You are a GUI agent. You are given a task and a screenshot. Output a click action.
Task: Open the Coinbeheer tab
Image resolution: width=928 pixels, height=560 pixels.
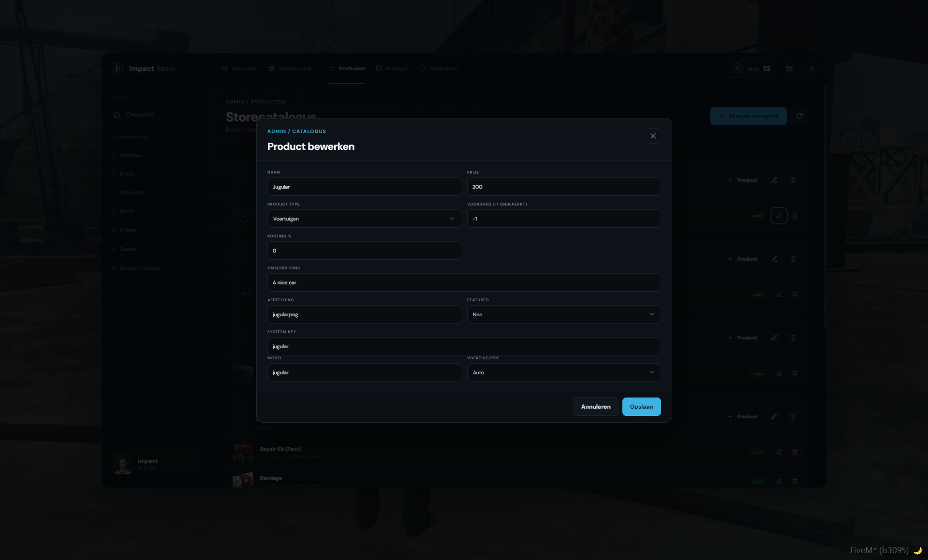439,69
